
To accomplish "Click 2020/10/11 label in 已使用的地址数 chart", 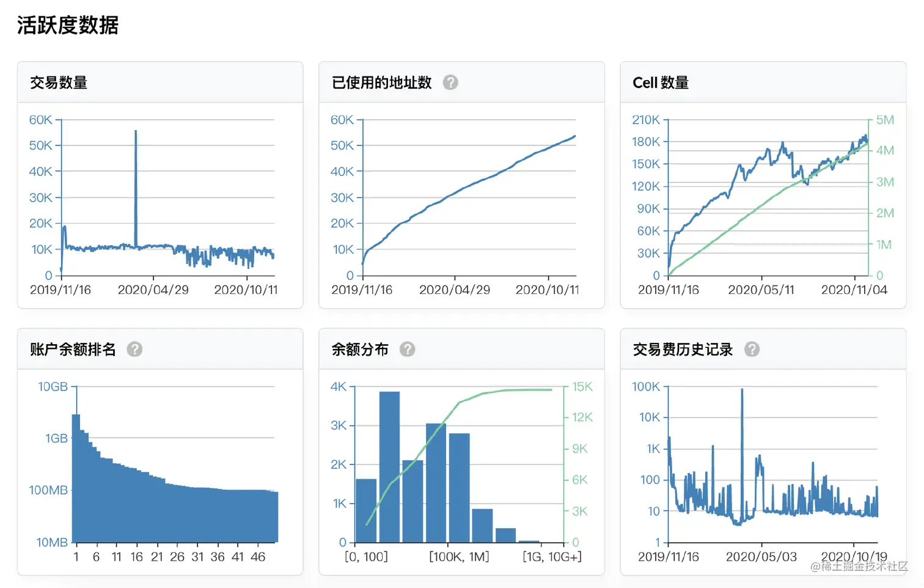I will 547,290.
